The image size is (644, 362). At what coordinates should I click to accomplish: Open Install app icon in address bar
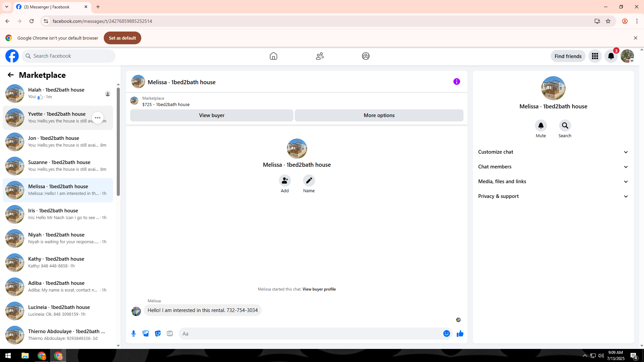(597, 21)
